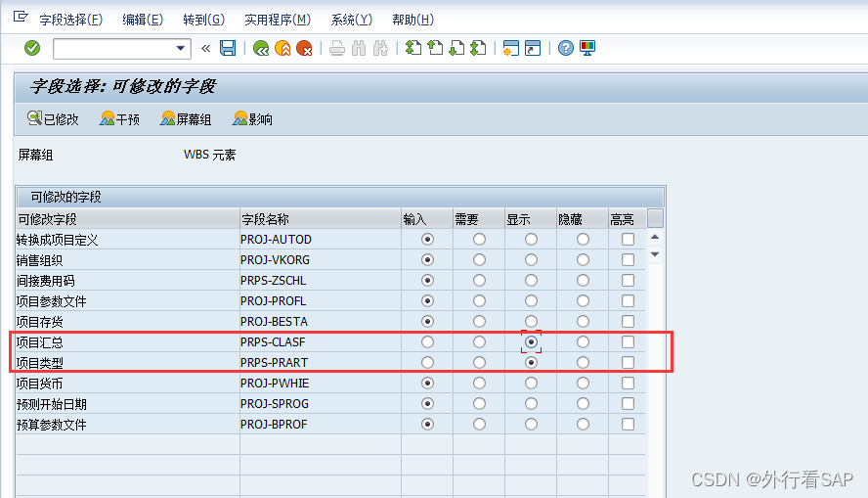Click the 屏幕组 button

[x=186, y=118]
